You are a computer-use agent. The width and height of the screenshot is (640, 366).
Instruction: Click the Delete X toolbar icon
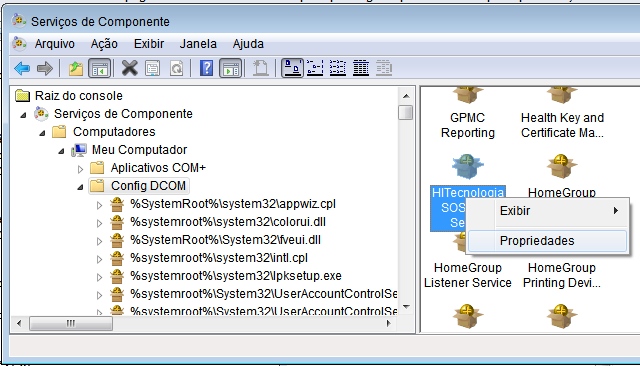pyautogui.click(x=130, y=68)
